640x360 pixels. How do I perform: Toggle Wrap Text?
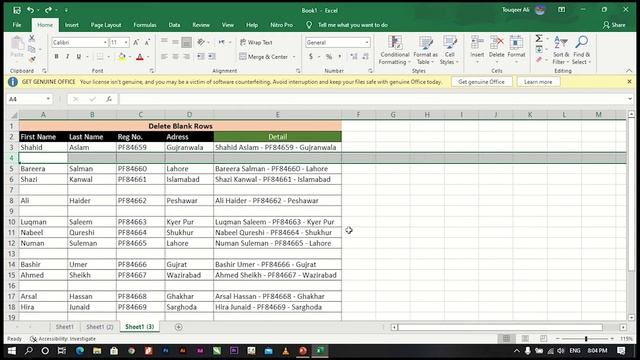[x=256, y=42]
